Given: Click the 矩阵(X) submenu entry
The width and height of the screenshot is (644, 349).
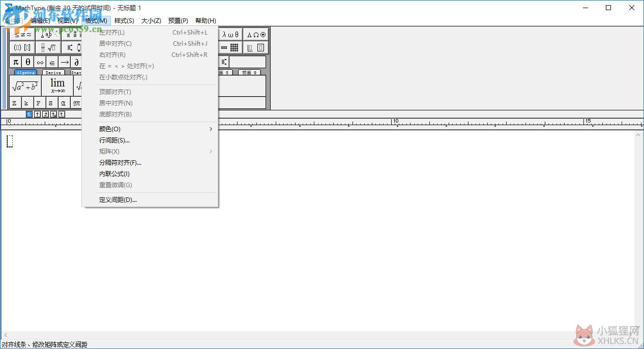Looking at the screenshot, I should pos(150,152).
